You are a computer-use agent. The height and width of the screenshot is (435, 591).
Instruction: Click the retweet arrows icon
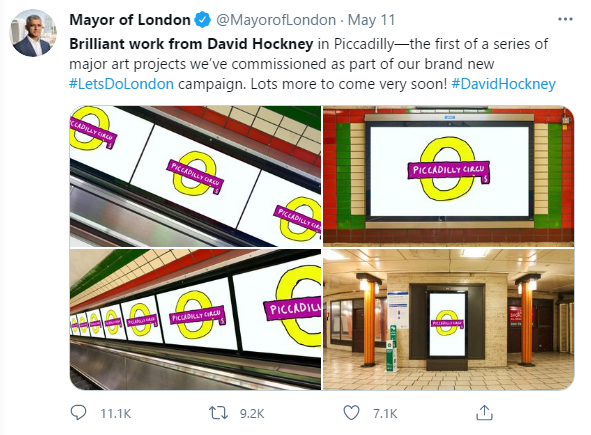(219, 413)
